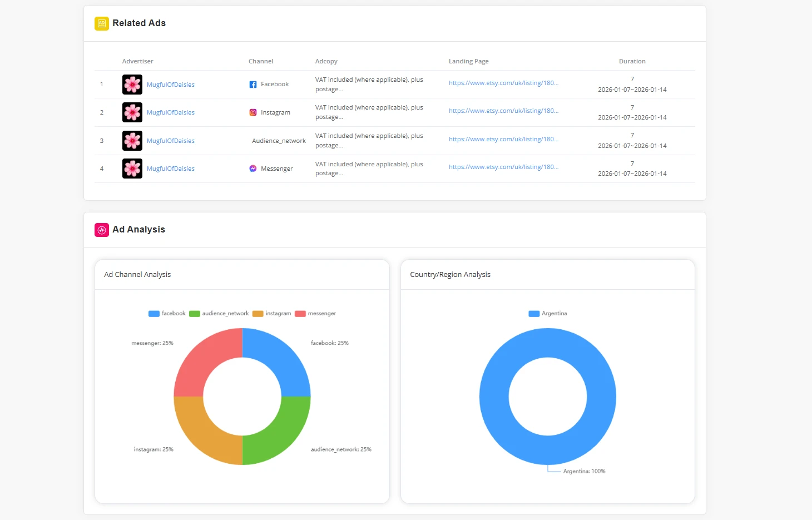Viewport: 812px width, 520px height.
Task: Click the Messenger channel icon in row 4
Action: click(252, 168)
